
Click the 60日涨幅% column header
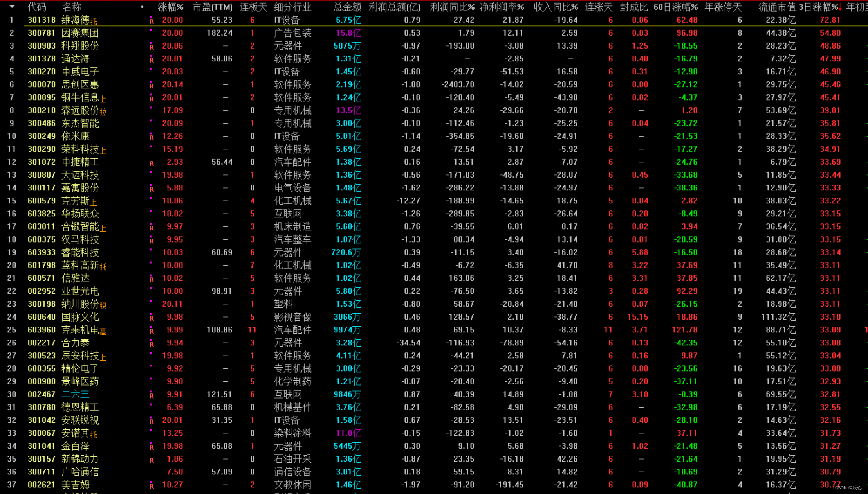[676, 7]
